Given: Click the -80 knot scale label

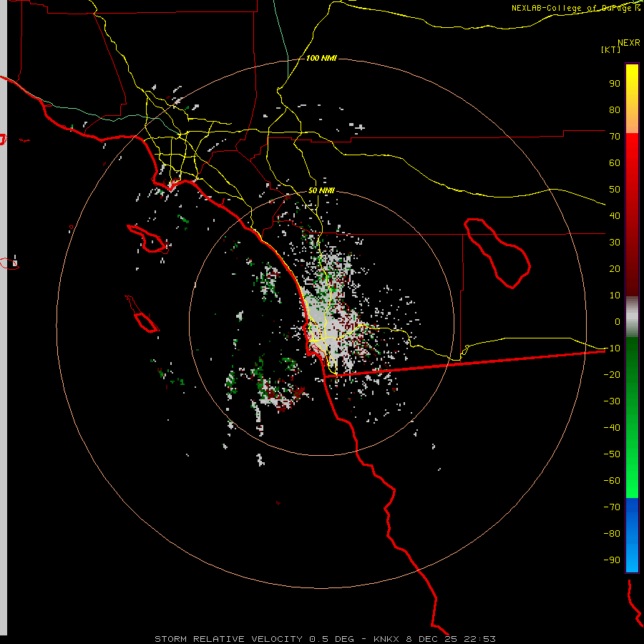Looking at the screenshot, I should tap(612, 534).
